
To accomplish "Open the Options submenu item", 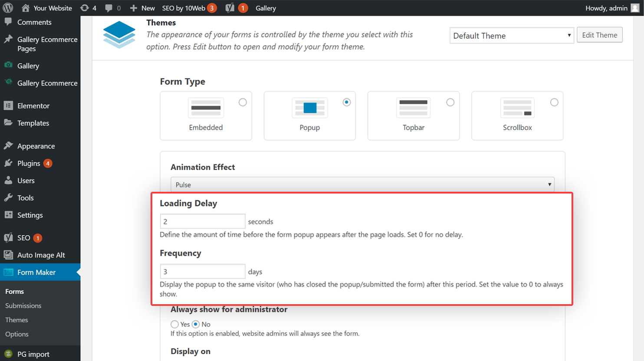I will (17, 335).
